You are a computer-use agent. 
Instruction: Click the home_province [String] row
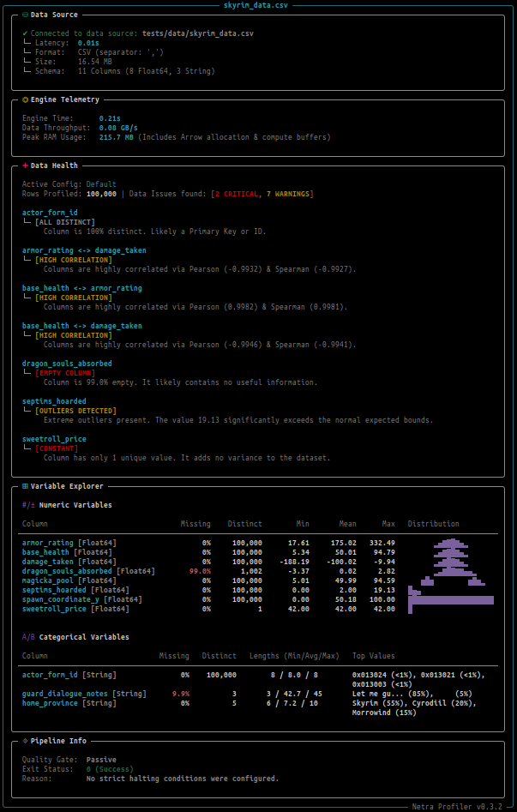click(x=259, y=708)
